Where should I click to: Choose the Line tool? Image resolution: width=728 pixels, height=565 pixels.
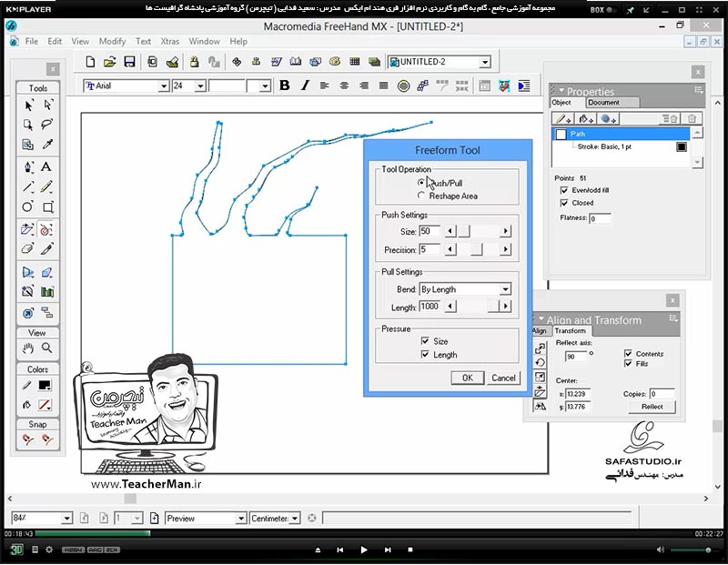click(x=28, y=187)
